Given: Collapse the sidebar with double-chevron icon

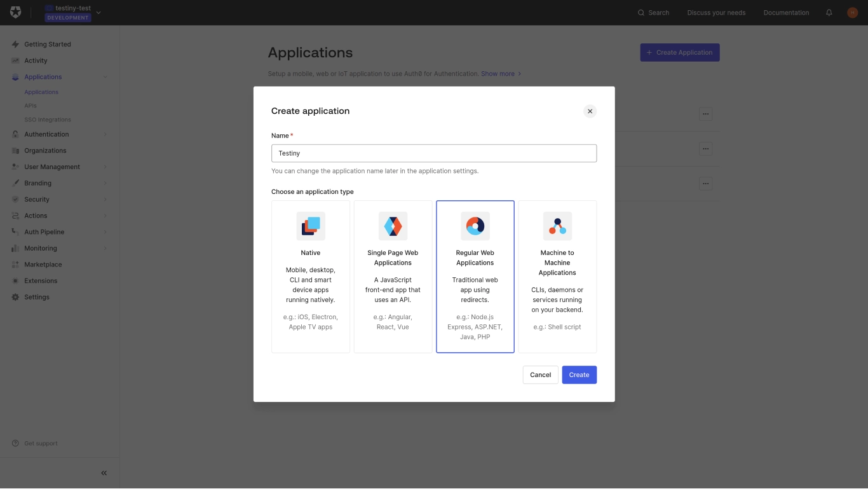Looking at the screenshot, I should click(x=104, y=473).
